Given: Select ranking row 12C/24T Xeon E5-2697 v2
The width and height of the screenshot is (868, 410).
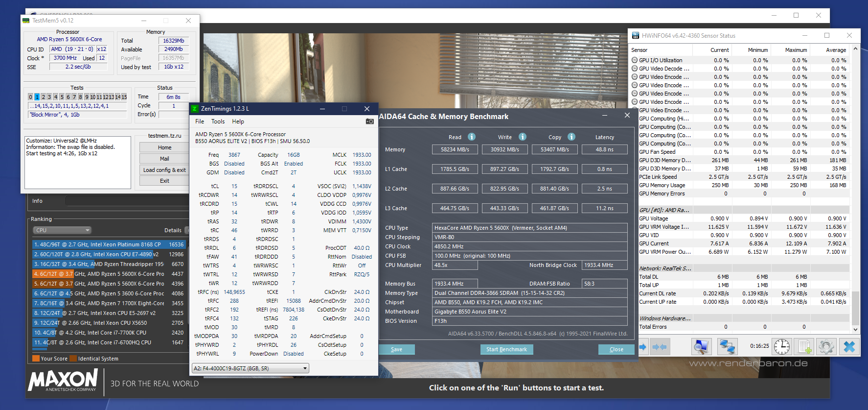Looking at the screenshot, I should (x=109, y=313).
